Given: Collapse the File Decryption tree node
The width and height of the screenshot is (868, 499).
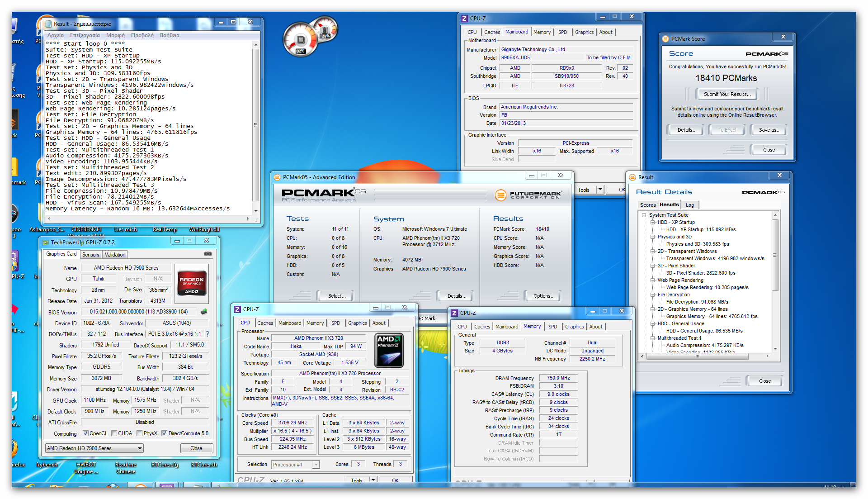Looking at the screenshot, I should pos(652,295).
